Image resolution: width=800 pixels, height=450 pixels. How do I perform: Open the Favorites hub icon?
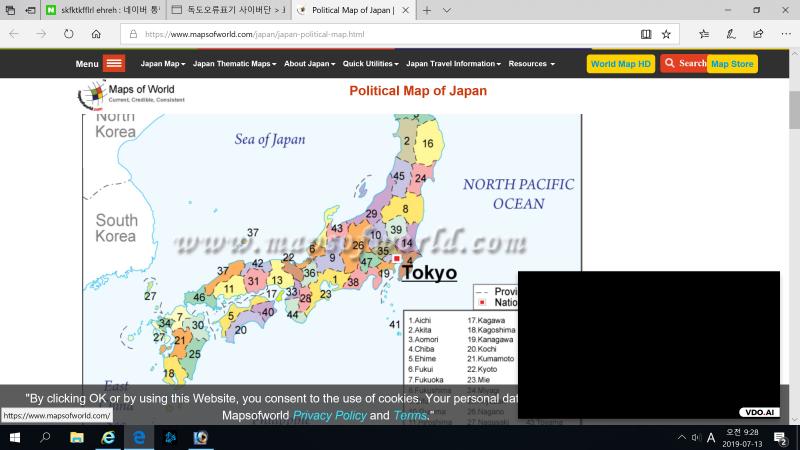tap(704, 34)
